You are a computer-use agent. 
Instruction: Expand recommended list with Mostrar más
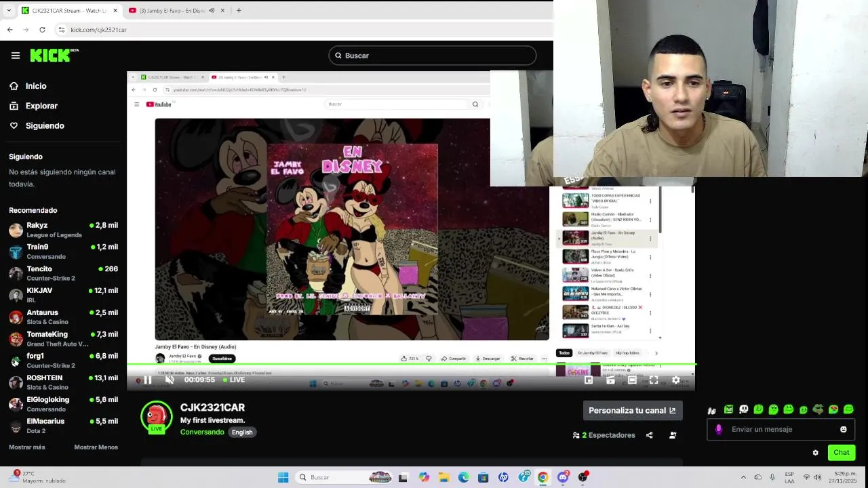pos(27,447)
